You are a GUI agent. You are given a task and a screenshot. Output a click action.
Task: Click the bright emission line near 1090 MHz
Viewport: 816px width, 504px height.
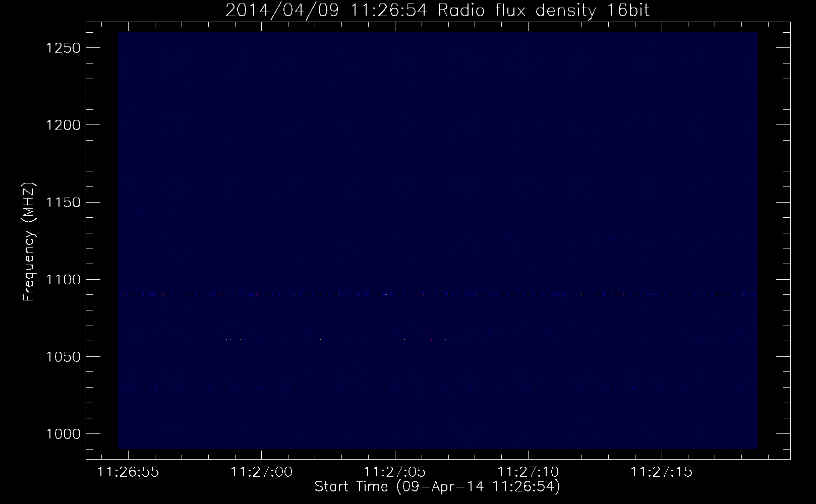(x=437, y=294)
